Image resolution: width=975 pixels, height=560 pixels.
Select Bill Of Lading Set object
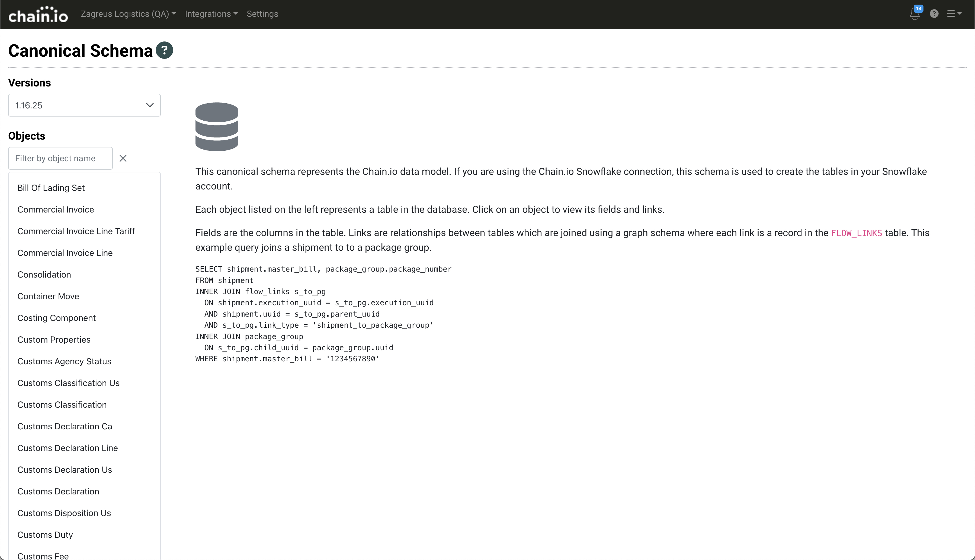coord(51,188)
